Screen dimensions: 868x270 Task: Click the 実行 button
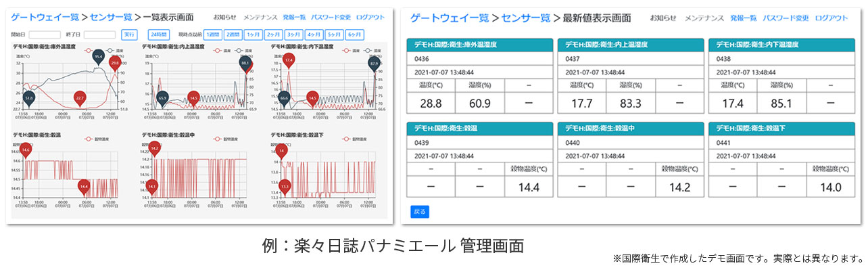click(x=129, y=34)
